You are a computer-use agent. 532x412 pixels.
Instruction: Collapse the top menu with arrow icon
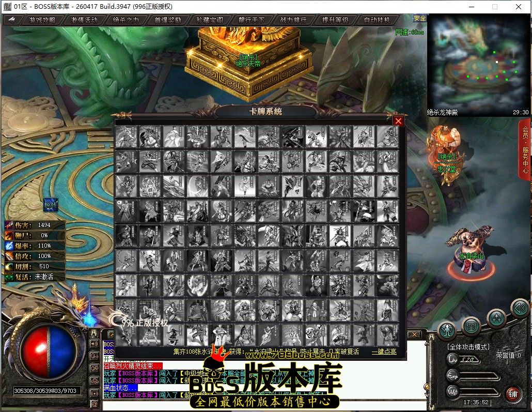click(x=11, y=20)
